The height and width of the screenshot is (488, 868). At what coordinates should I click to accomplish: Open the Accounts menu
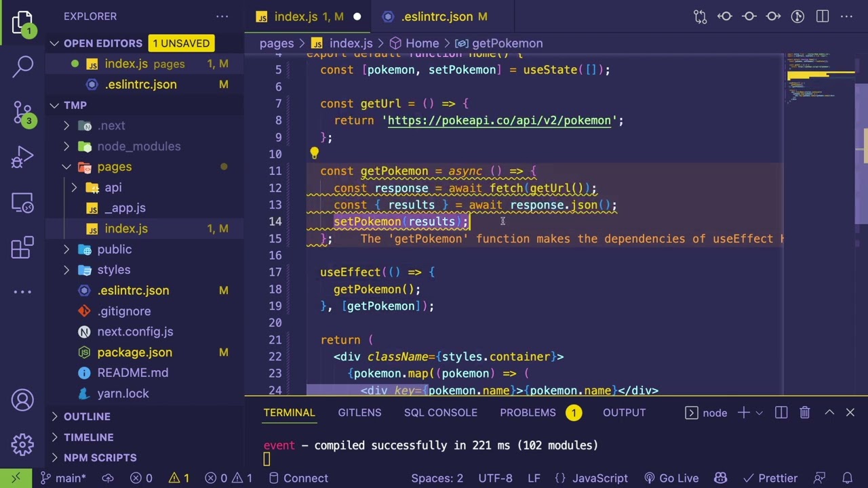pos(22,400)
